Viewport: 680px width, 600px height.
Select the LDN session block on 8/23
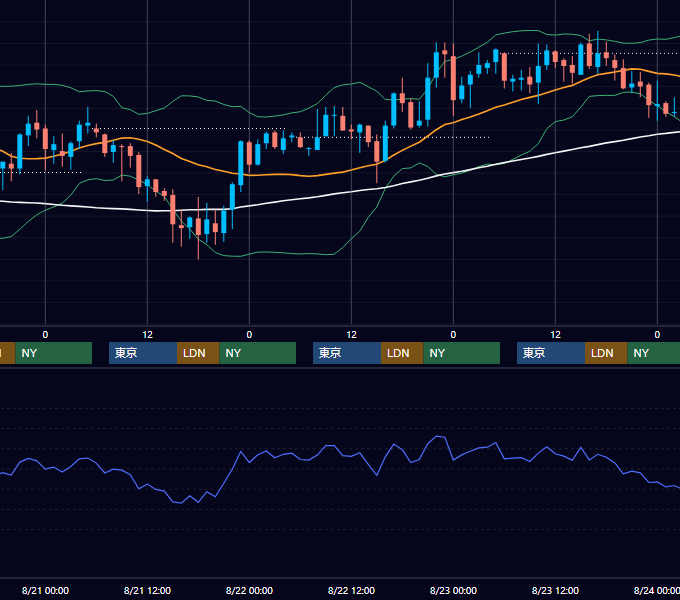point(606,353)
